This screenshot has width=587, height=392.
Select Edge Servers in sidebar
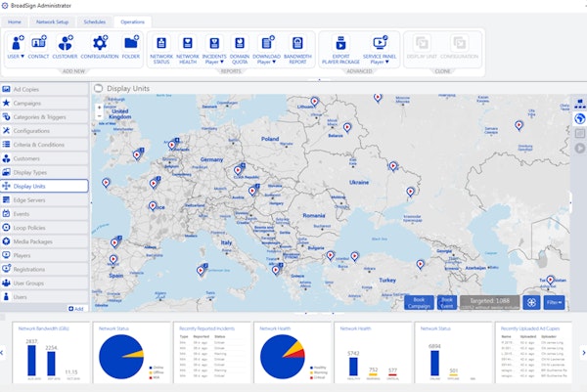[x=44, y=200]
